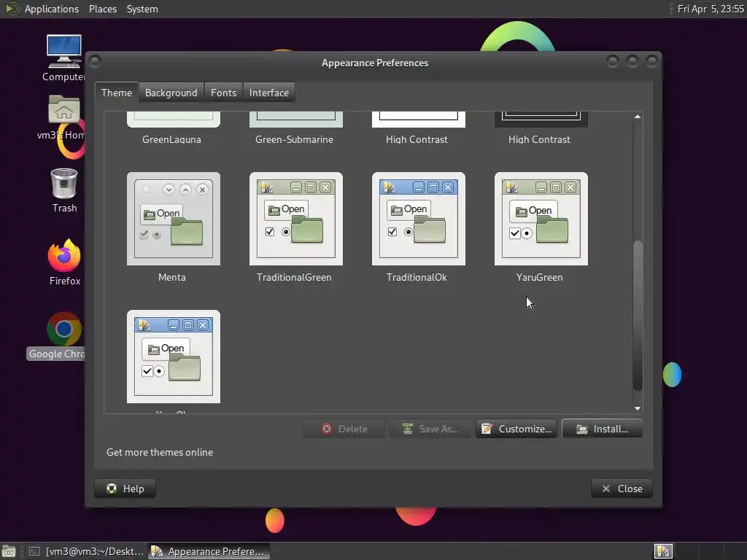This screenshot has height=560, width=747.
Task: Select the Green-Submarine theme
Action: 296,128
